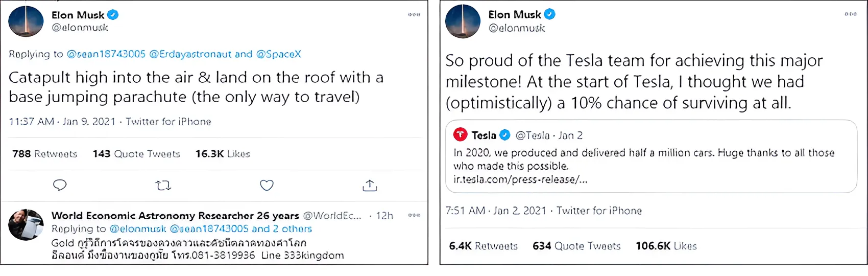Click the retweet arrows icon
Viewport: 868px width, 276px height.
(x=163, y=185)
